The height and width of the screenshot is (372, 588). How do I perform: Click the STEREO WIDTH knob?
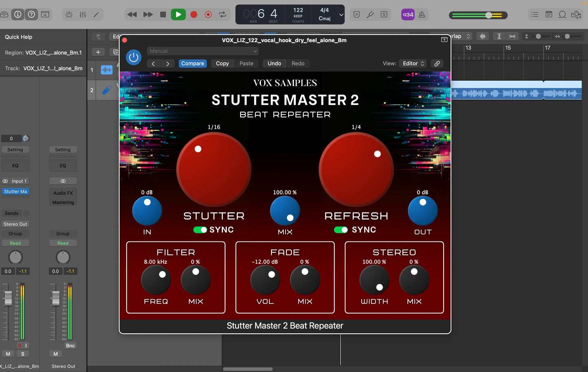[374, 280]
